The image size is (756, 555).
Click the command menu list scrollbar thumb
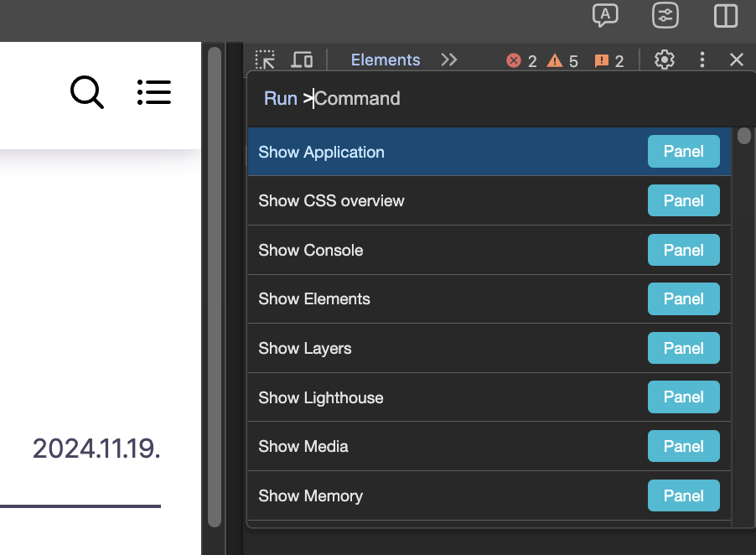pyautogui.click(x=744, y=136)
